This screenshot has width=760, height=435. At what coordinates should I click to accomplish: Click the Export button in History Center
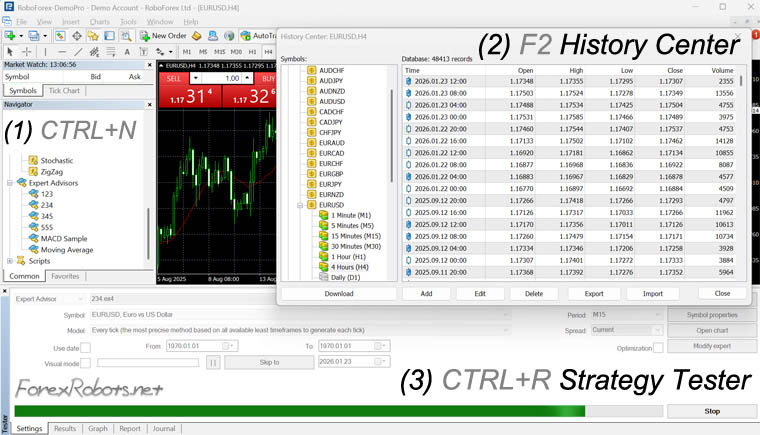[x=594, y=294]
